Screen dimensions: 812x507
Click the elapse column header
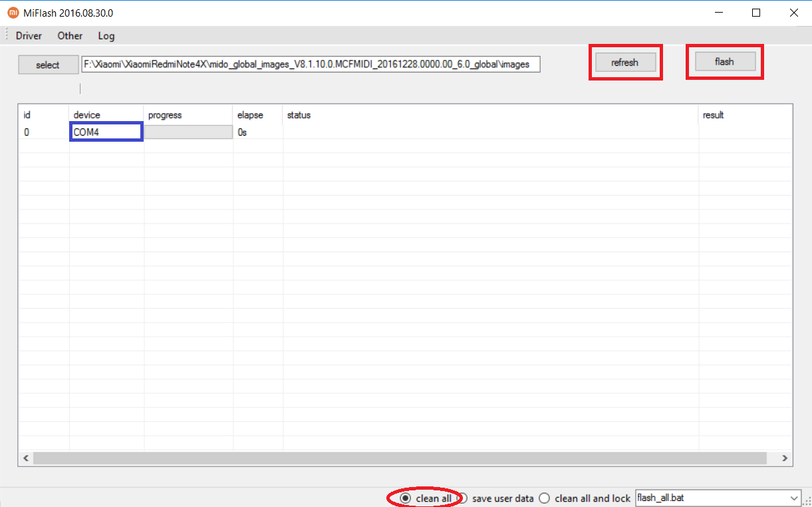click(x=257, y=115)
